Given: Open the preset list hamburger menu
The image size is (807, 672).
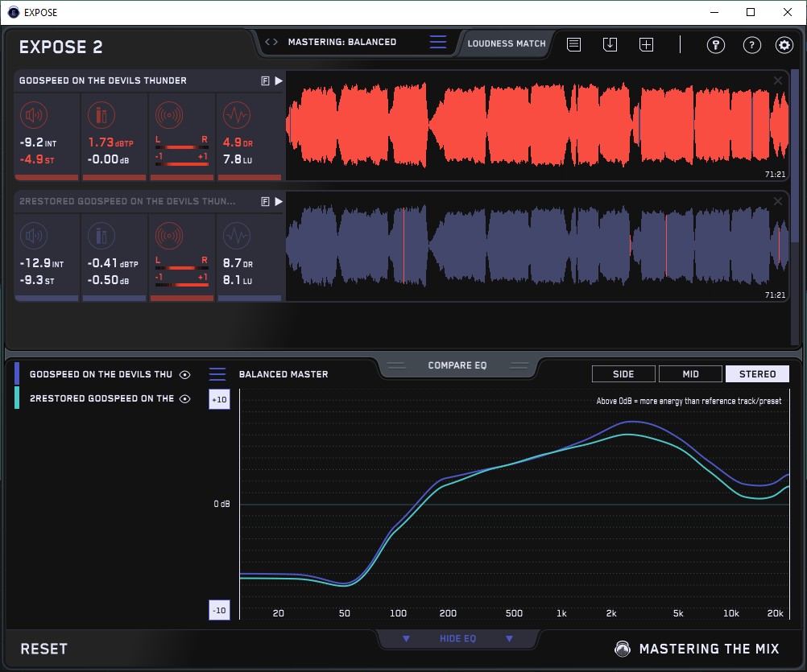Looking at the screenshot, I should coord(438,42).
